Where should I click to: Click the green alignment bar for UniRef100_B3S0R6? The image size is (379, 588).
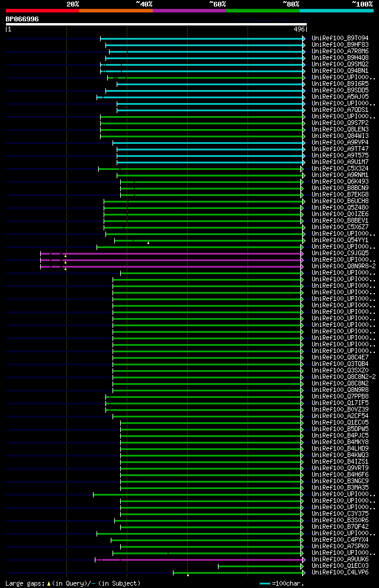point(208,521)
